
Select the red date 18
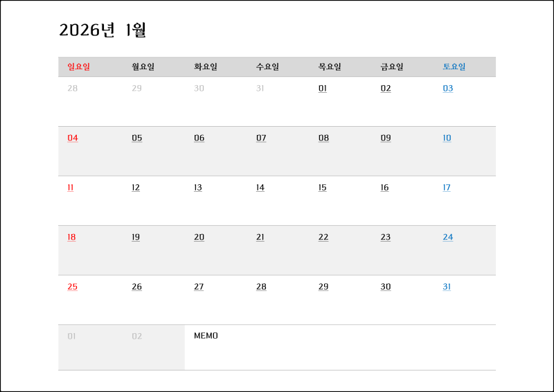click(71, 237)
